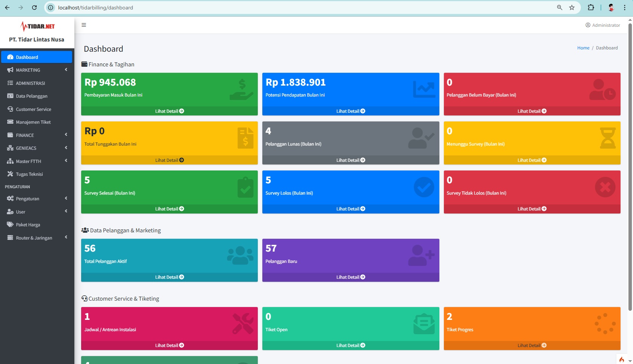Go back with the browser back arrow
Image resolution: width=633 pixels, height=364 pixels.
(x=7, y=8)
